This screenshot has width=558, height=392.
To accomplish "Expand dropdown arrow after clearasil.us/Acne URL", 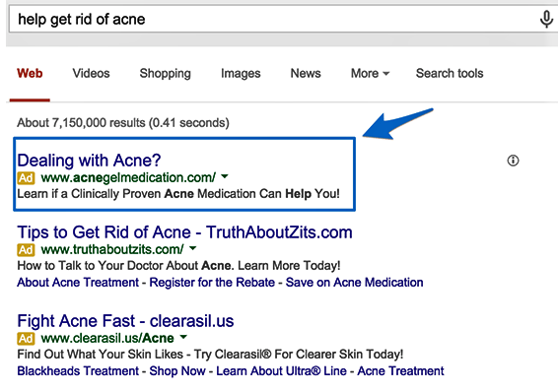I will click(x=183, y=337).
